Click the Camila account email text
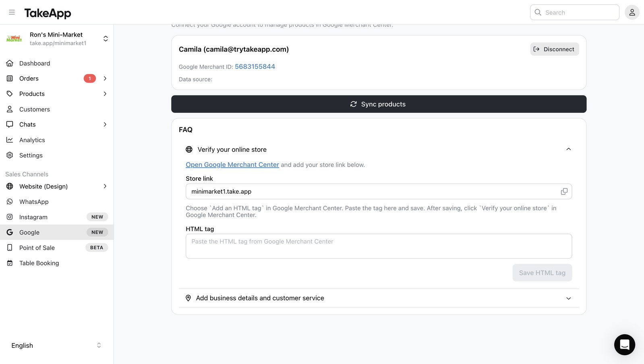 click(234, 49)
